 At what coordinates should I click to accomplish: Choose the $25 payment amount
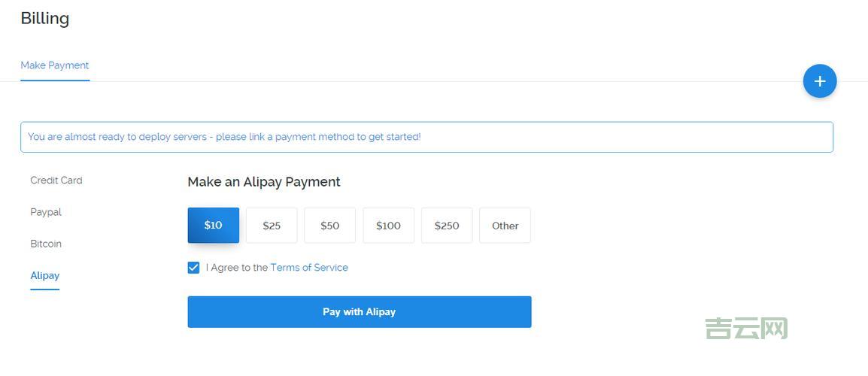(272, 226)
